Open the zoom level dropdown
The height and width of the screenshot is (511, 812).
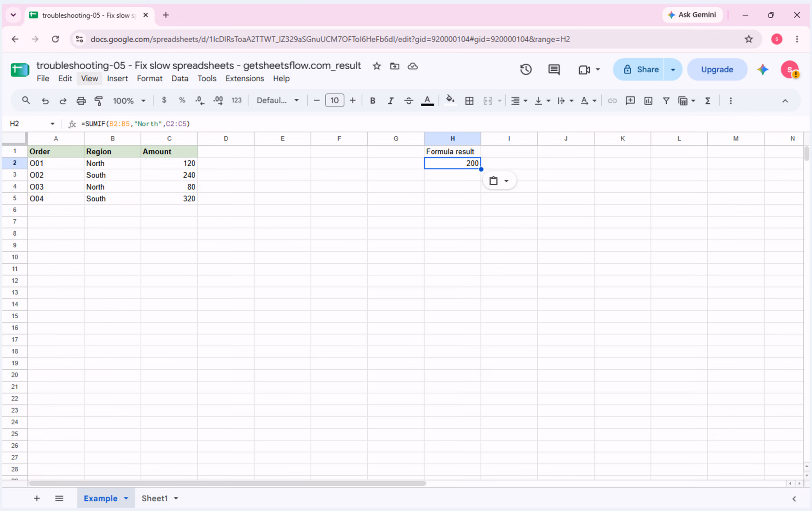pyautogui.click(x=129, y=101)
